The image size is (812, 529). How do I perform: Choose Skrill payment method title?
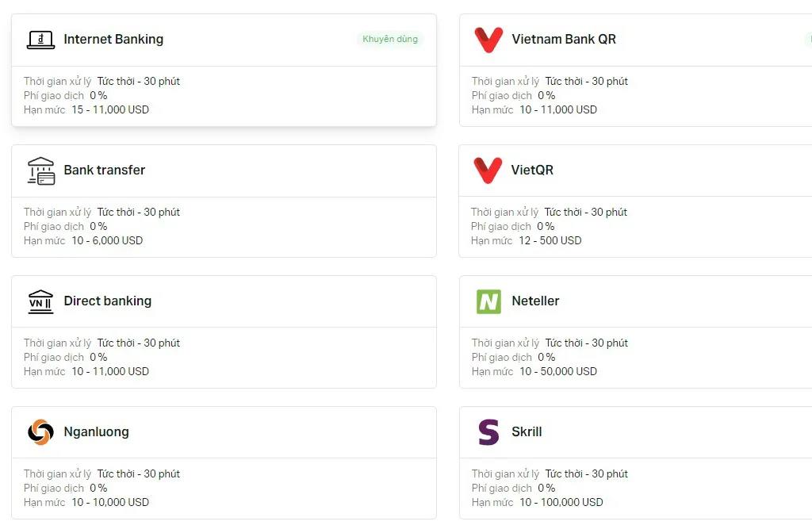pyautogui.click(x=527, y=432)
